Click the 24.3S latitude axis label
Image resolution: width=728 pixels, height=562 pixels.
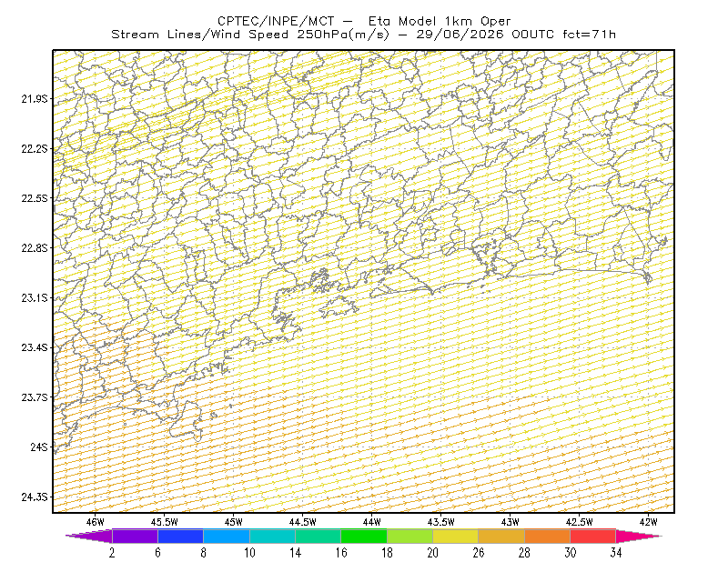point(35,497)
